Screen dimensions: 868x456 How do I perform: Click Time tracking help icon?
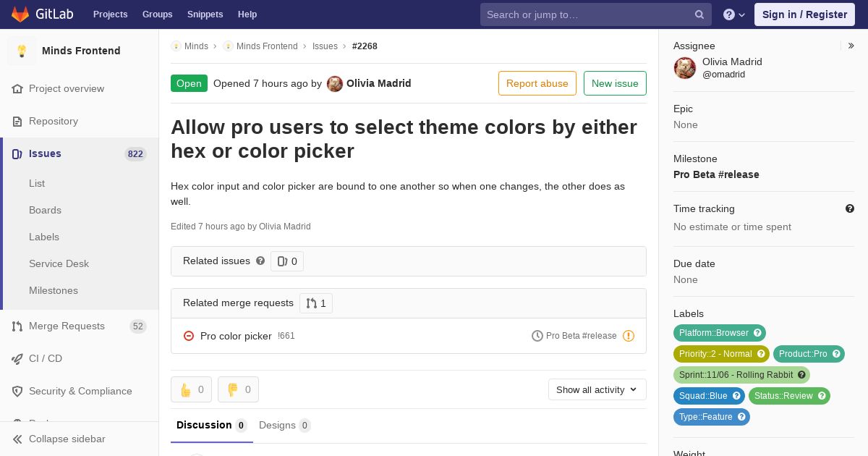[x=850, y=208]
